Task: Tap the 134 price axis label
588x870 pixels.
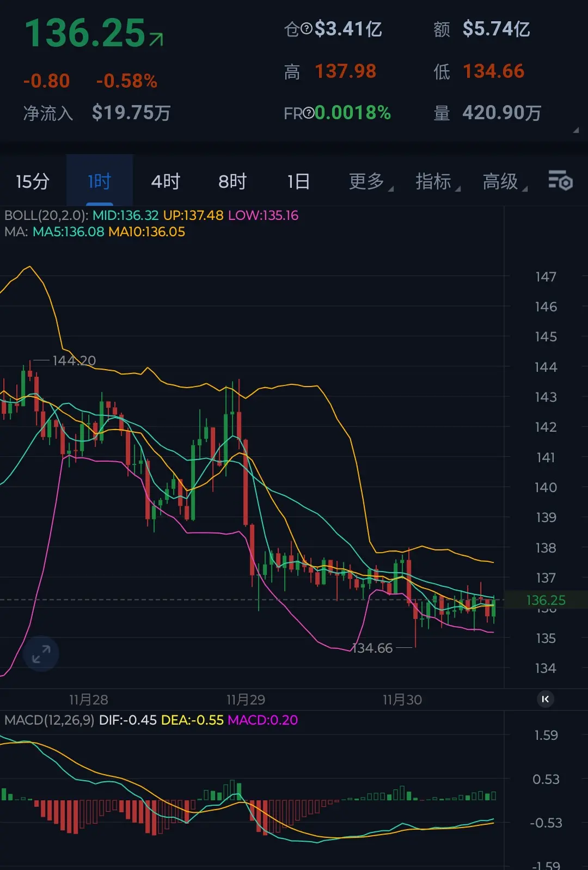Action: pyautogui.click(x=546, y=668)
